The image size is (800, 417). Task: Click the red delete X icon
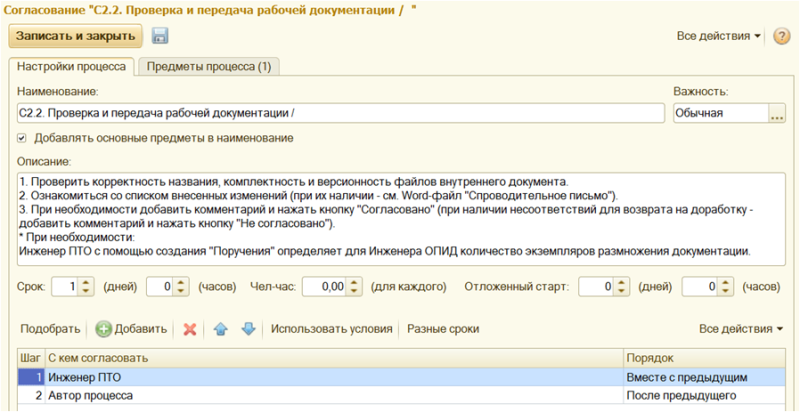(189, 329)
